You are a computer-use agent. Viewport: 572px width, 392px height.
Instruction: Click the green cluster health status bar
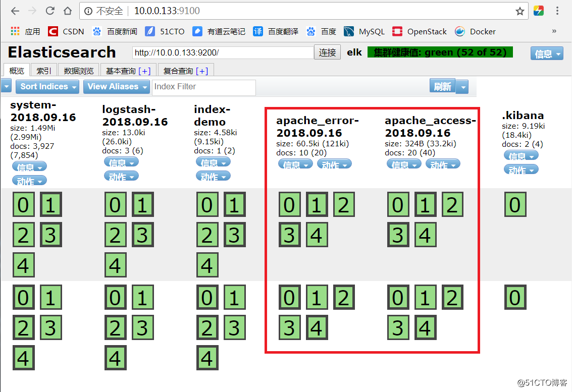tap(440, 52)
